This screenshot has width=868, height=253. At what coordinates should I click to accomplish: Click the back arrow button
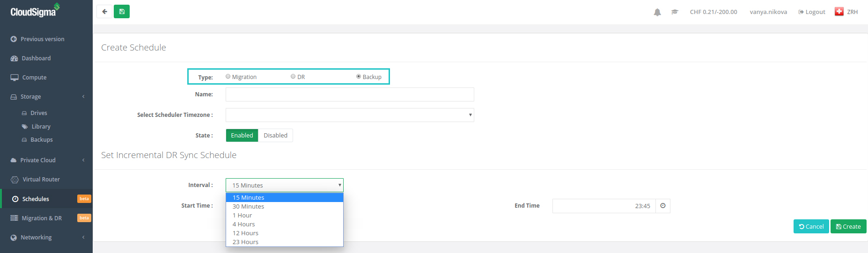[x=104, y=12]
